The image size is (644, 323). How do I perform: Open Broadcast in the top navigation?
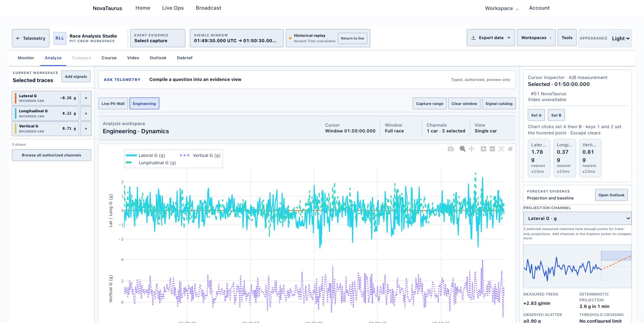coord(209,8)
